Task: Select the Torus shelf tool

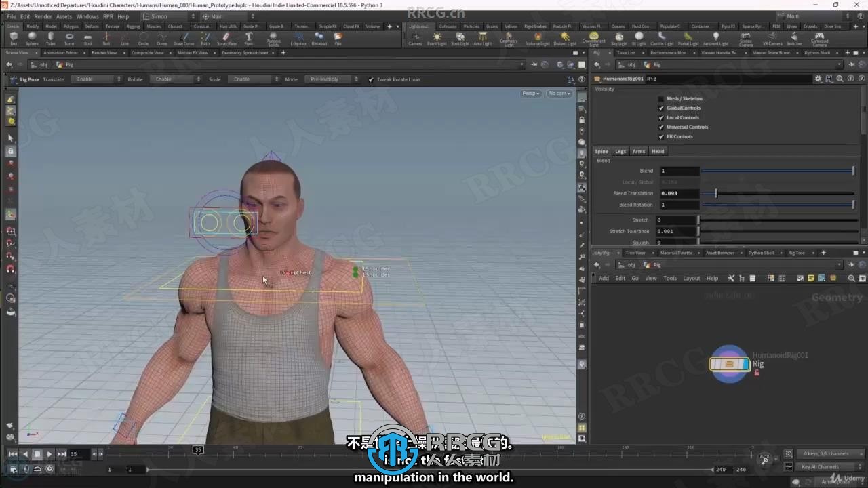Action: click(69, 39)
